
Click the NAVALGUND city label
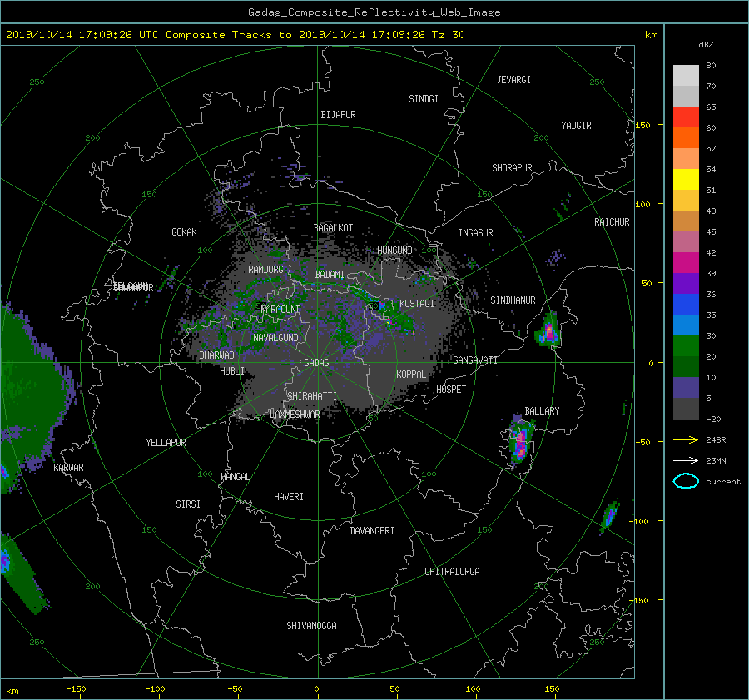tap(275, 337)
